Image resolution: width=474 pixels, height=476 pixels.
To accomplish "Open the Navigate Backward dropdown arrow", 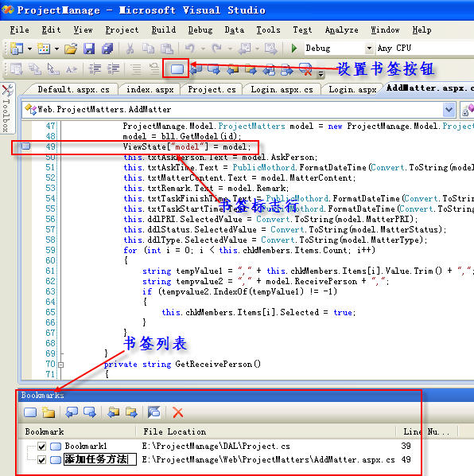I will coord(257,49).
